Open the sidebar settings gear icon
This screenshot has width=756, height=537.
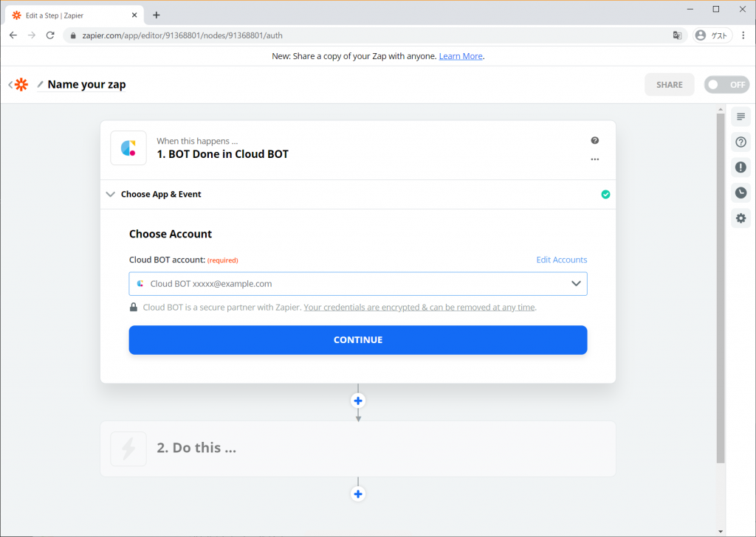[x=740, y=218]
